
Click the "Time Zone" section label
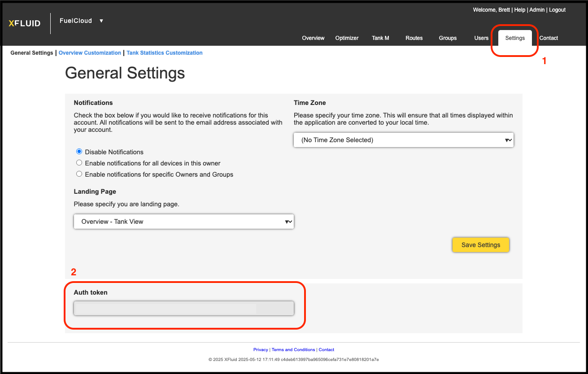[310, 103]
